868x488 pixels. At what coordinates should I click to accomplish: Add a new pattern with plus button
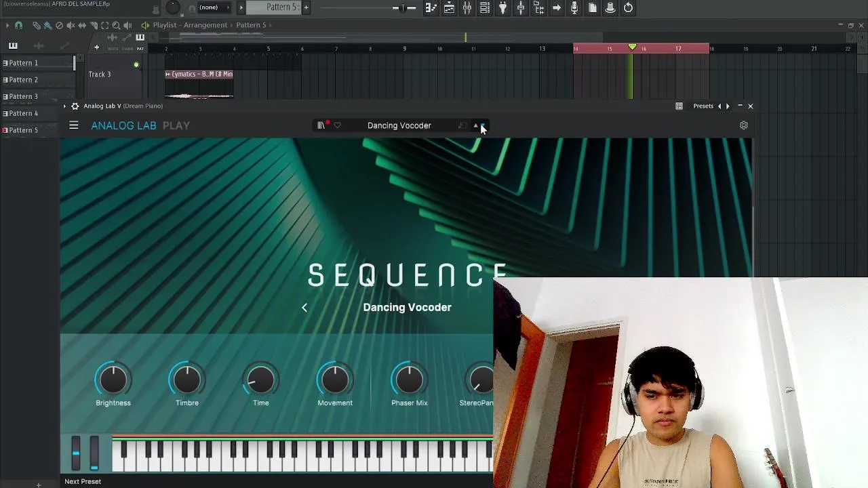coord(306,7)
